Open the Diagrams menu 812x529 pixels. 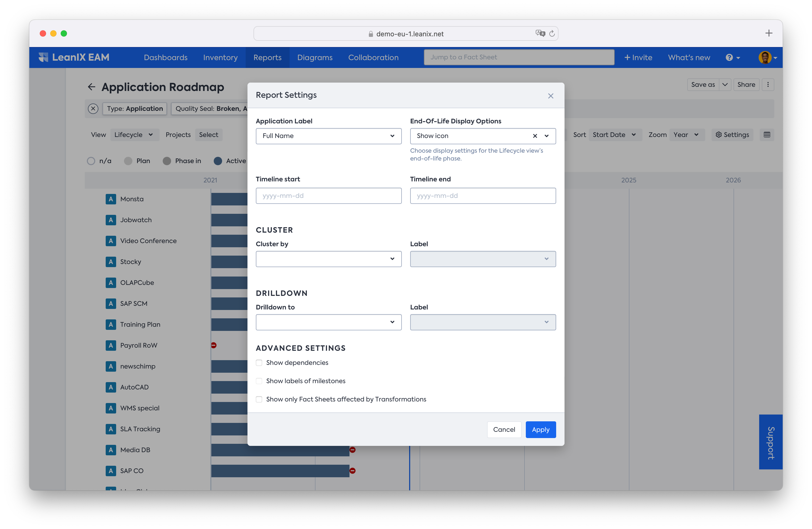pos(314,57)
